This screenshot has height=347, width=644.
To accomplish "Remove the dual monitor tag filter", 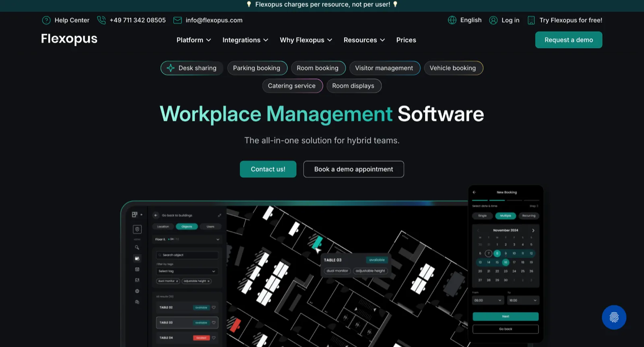I will click(x=177, y=281).
